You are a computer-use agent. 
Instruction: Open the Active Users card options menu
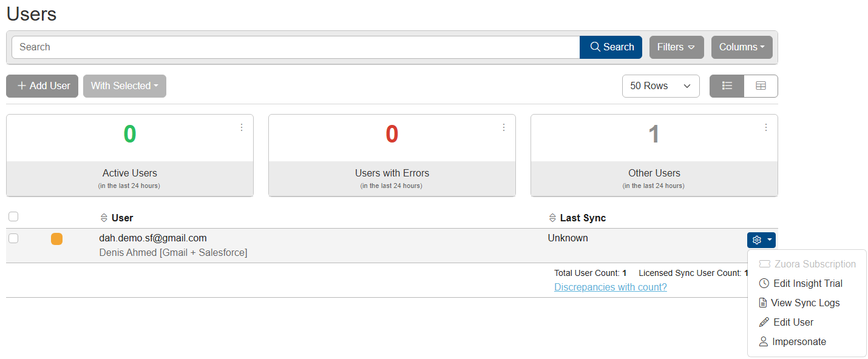242,127
